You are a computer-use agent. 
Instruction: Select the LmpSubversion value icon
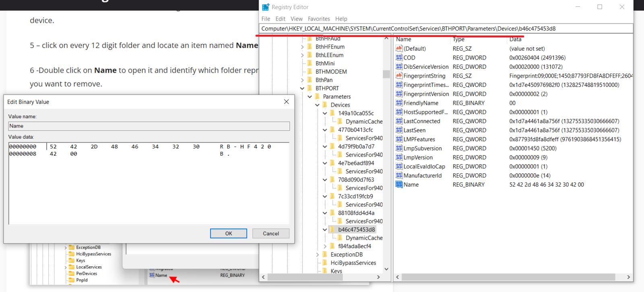coord(399,148)
